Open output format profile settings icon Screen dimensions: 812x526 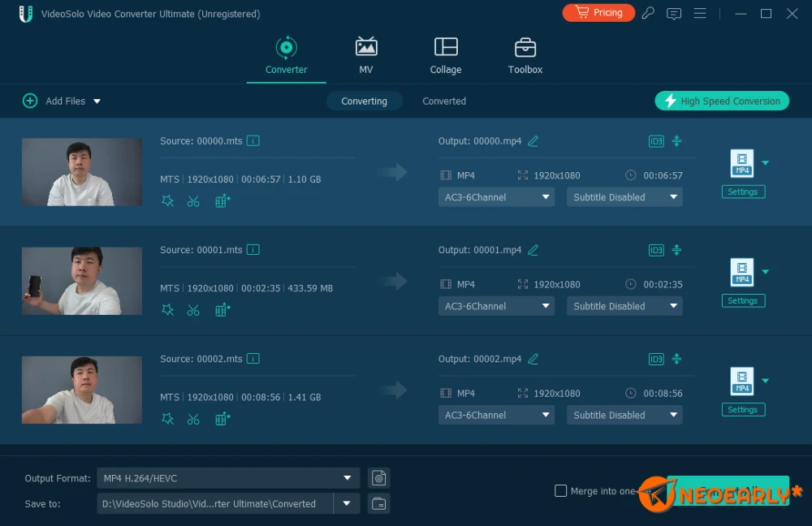coord(378,478)
